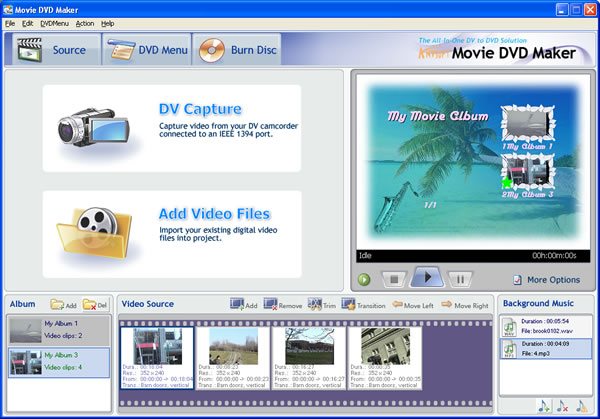Viewport: 600px width, 419px height.
Task: Click the Del album button
Action: click(95, 305)
